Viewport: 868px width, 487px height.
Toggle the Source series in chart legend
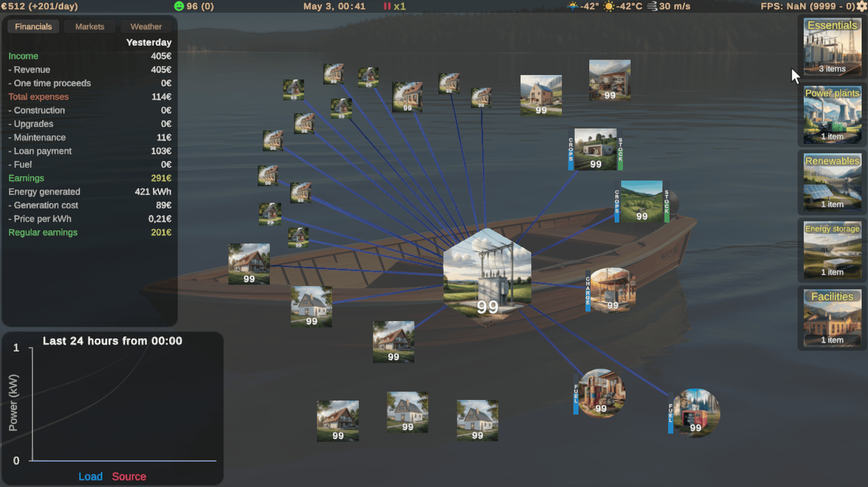[129, 476]
